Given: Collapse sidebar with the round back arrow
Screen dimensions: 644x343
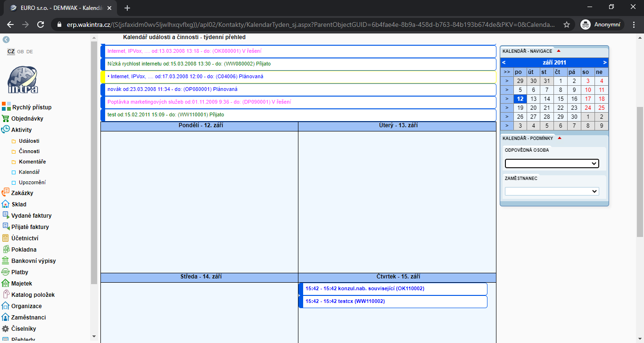Looking at the screenshot, I should 6,40.
